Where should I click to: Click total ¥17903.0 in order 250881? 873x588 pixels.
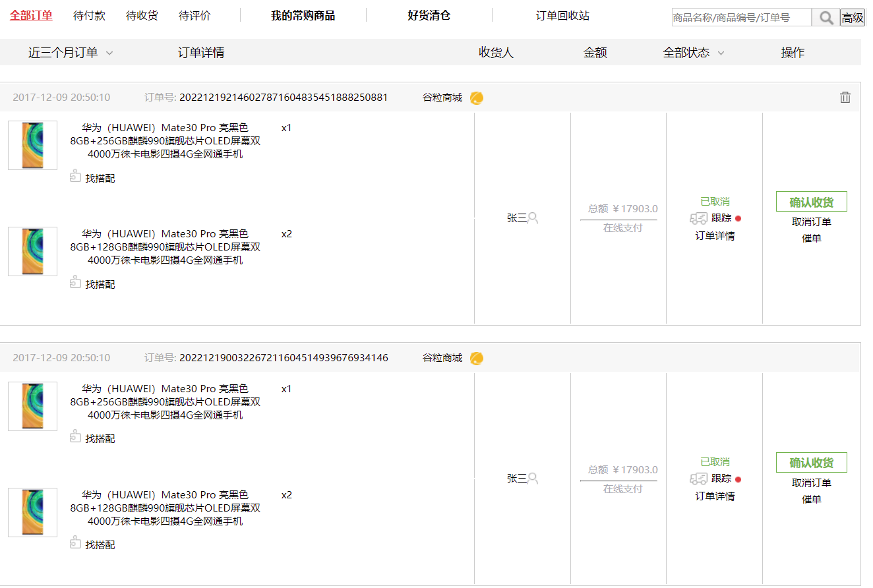(x=623, y=209)
